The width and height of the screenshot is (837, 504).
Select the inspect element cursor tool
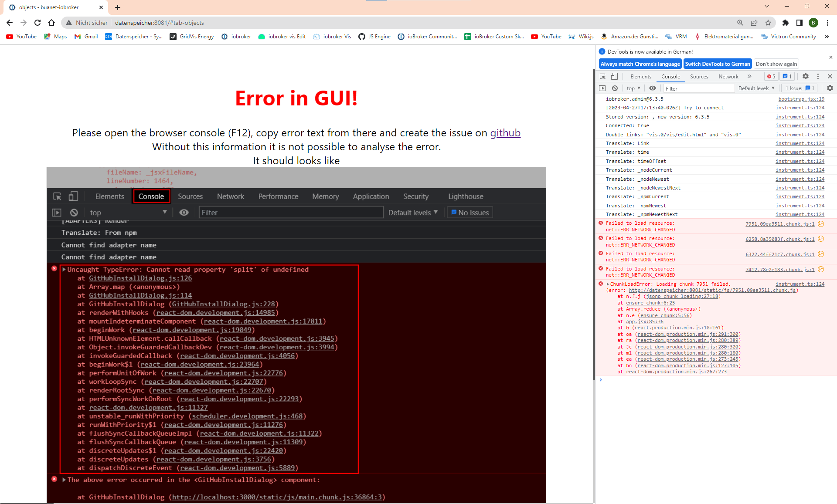(603, 76)
